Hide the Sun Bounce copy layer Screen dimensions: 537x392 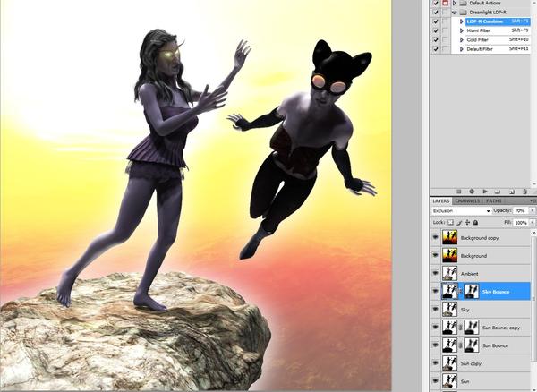435,328
